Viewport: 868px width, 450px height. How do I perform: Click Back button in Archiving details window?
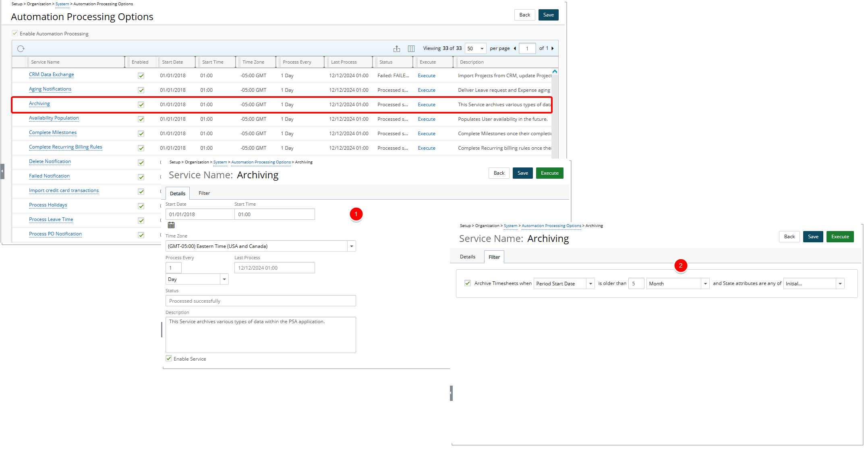pyautogui.click(x=499, y=173)
